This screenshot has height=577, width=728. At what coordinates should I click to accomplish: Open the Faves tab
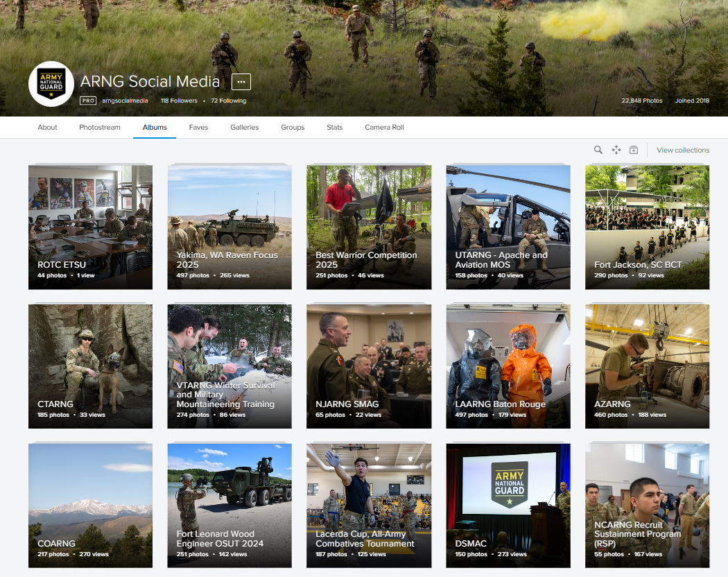tap(198, 128)
